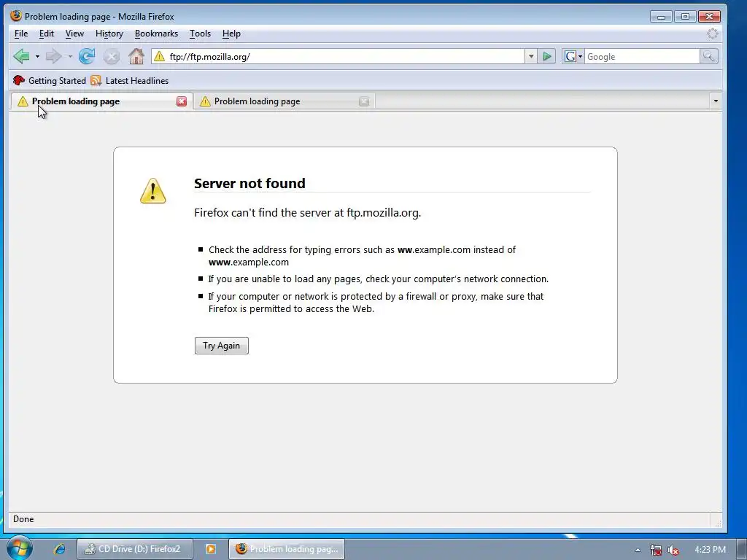
Task: Click the Firefox Problem loading page taskbar button
Action: (287, 549)
